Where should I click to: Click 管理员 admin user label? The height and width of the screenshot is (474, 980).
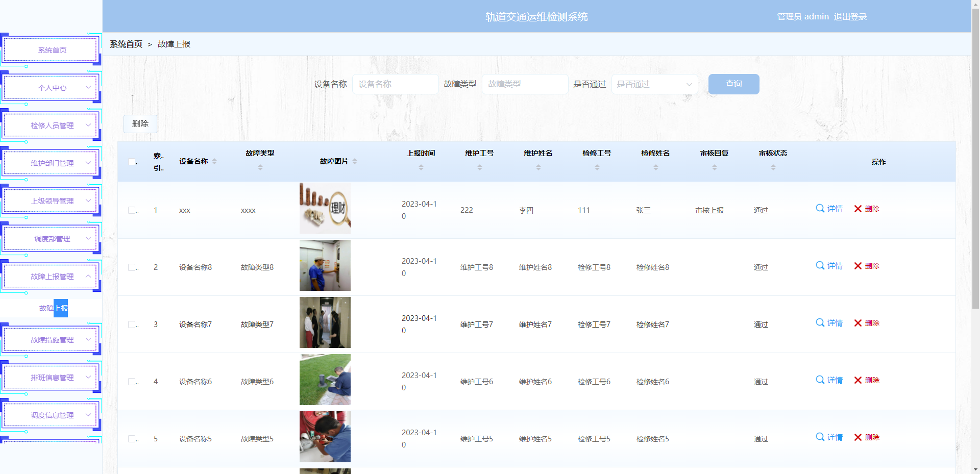point(803,17)
